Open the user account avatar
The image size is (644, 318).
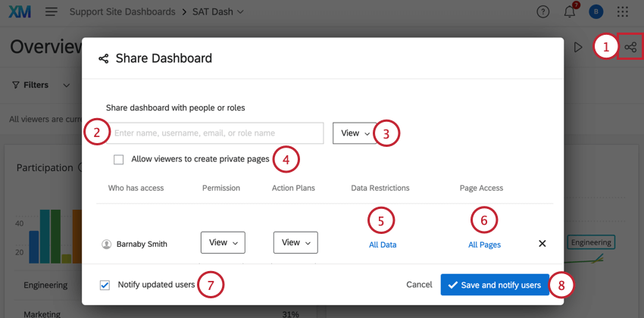point(596,12)
